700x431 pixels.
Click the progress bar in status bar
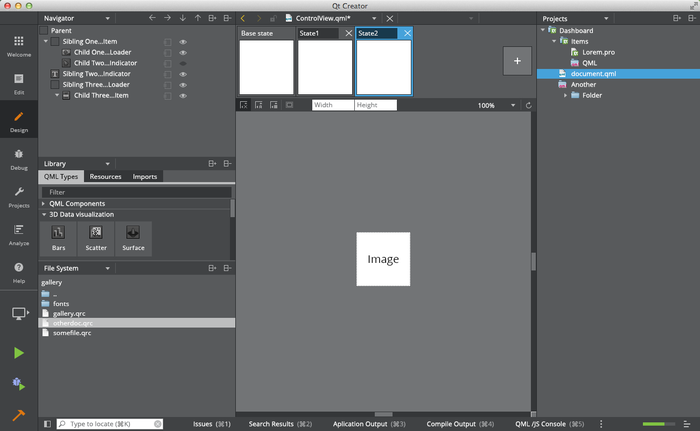pyautogui.click(x=659, y=424)
